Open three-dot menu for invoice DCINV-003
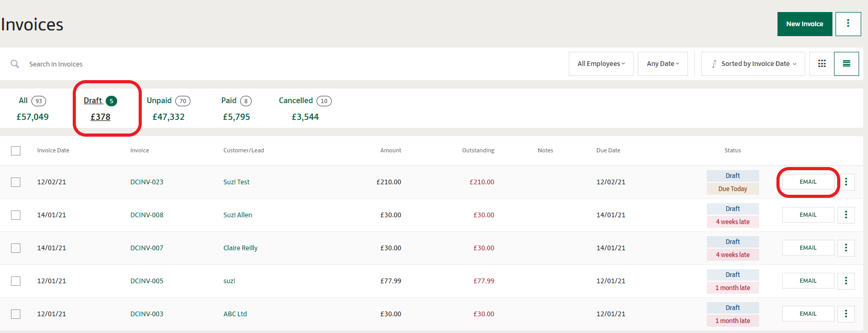Image resolution: width=868 pixels, height=333 pixels. click(846, 314)
